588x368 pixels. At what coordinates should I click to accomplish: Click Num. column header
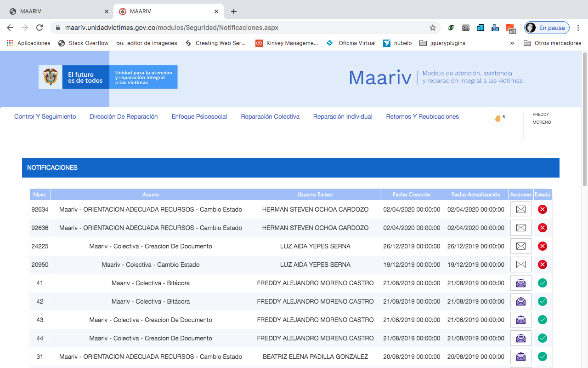tap(40, 195)
